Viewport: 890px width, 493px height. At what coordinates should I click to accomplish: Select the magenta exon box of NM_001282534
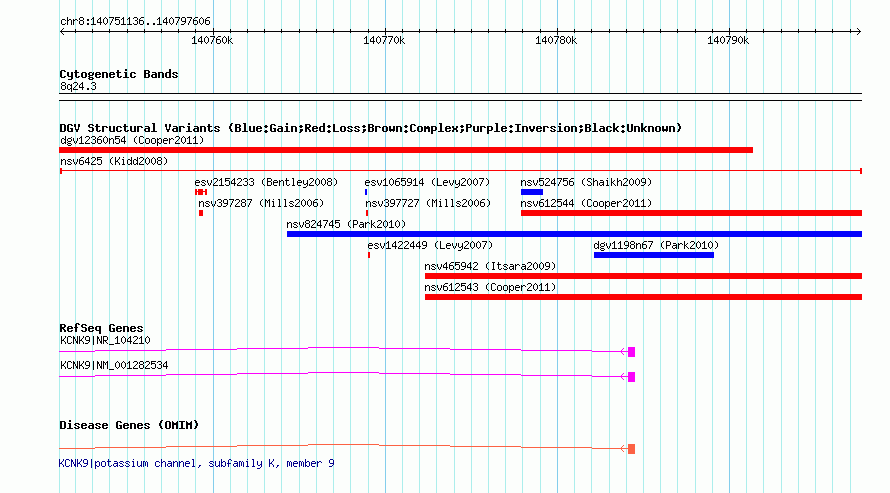[x=631, y=377]
